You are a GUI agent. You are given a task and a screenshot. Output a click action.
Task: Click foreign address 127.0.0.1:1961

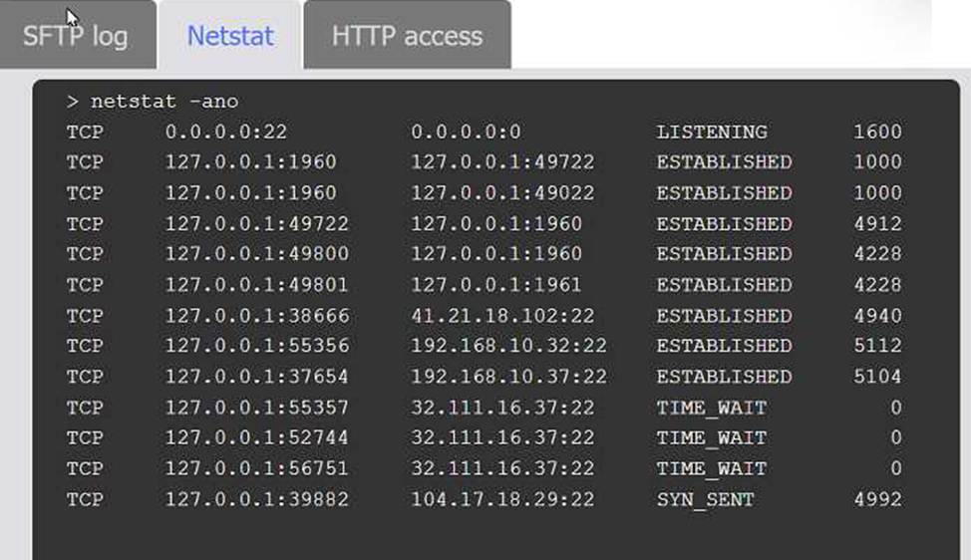496,285
